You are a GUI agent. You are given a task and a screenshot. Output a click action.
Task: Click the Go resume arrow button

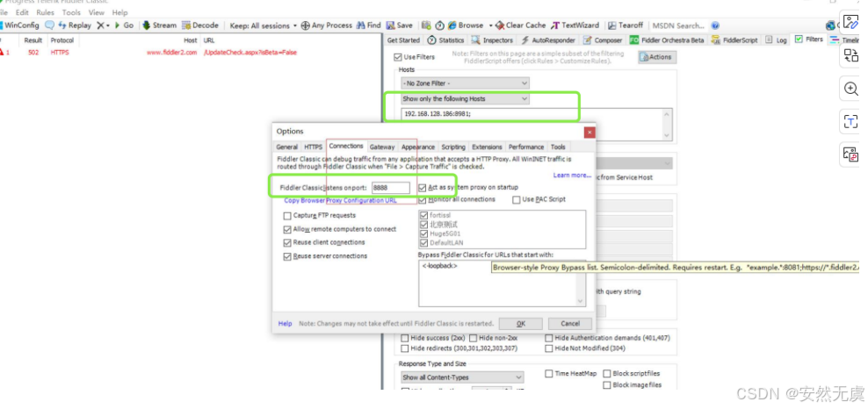tap(124, 25)
